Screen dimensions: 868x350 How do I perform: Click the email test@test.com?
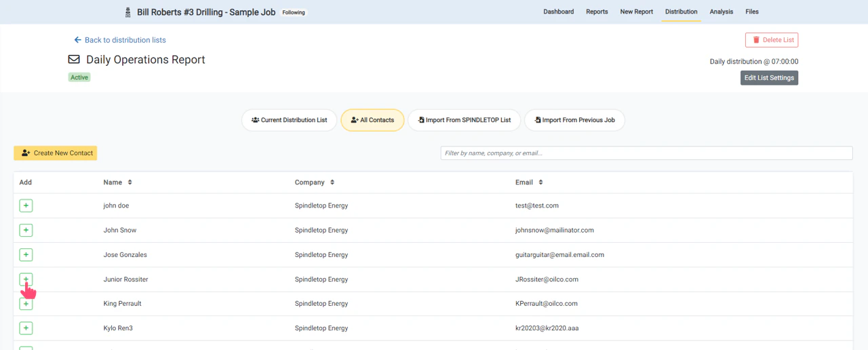click(x=537, y=206)
